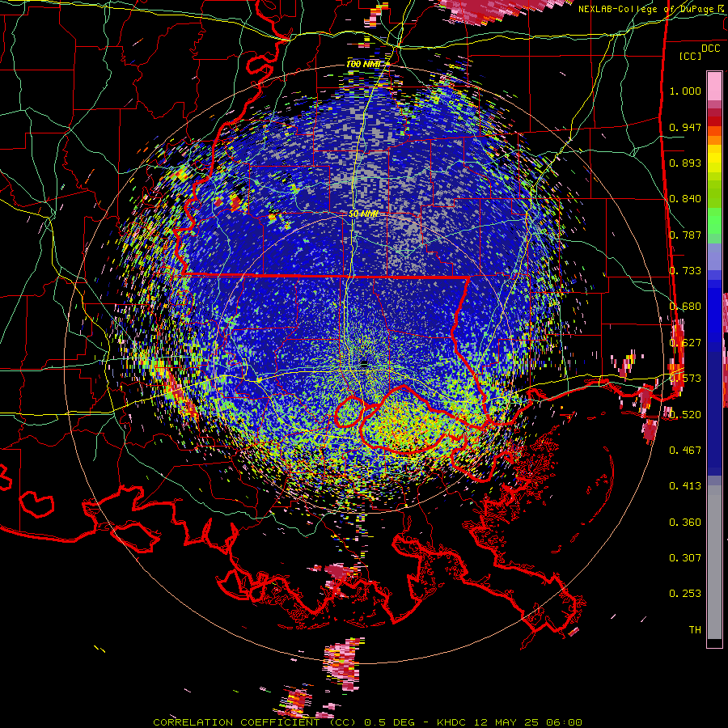Click the yellow segment of the color bar

point(714,160)
